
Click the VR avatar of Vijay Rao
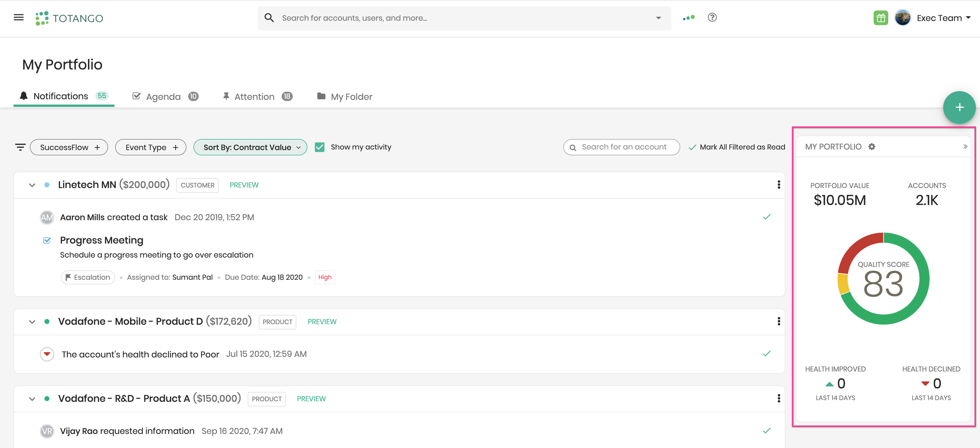(47, 431)
